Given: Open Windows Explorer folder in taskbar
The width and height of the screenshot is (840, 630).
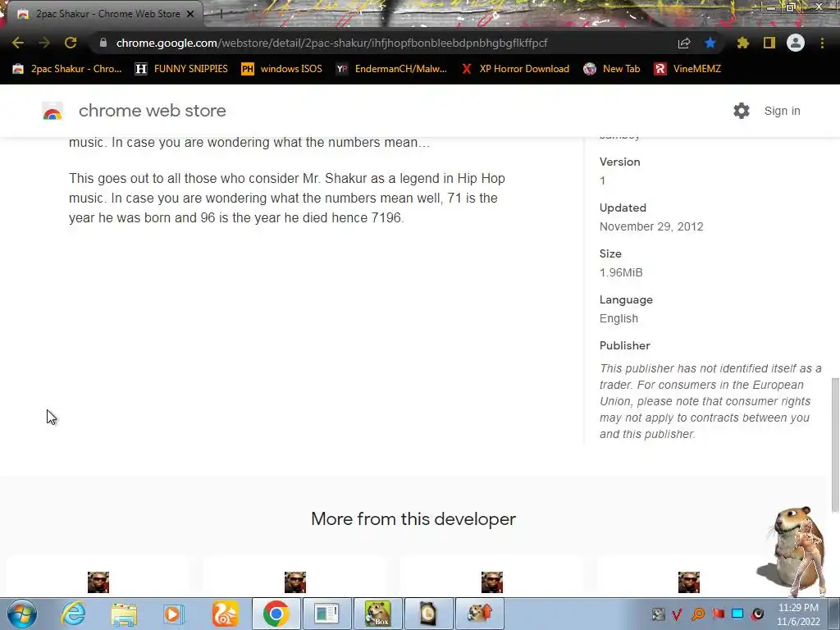Looking at the screenshot, I should [124, 614].
